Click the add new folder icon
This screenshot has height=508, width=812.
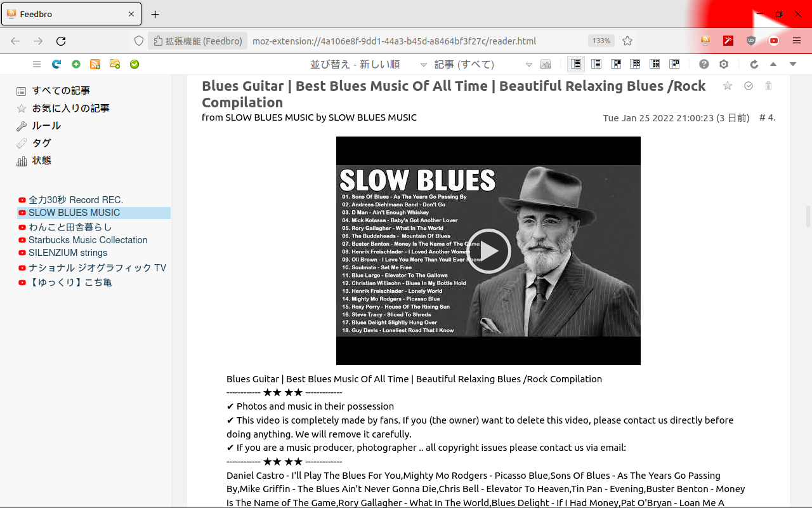click(x=115, y=64)
